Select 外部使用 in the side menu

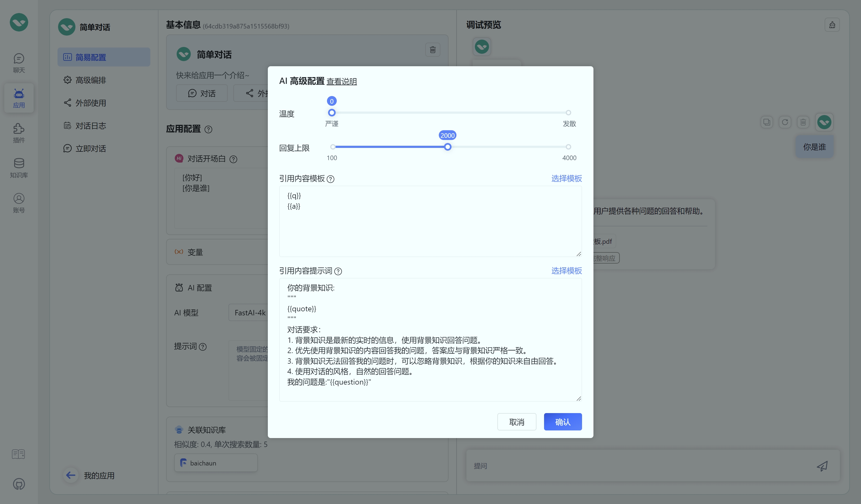click(x=91, y=103)
